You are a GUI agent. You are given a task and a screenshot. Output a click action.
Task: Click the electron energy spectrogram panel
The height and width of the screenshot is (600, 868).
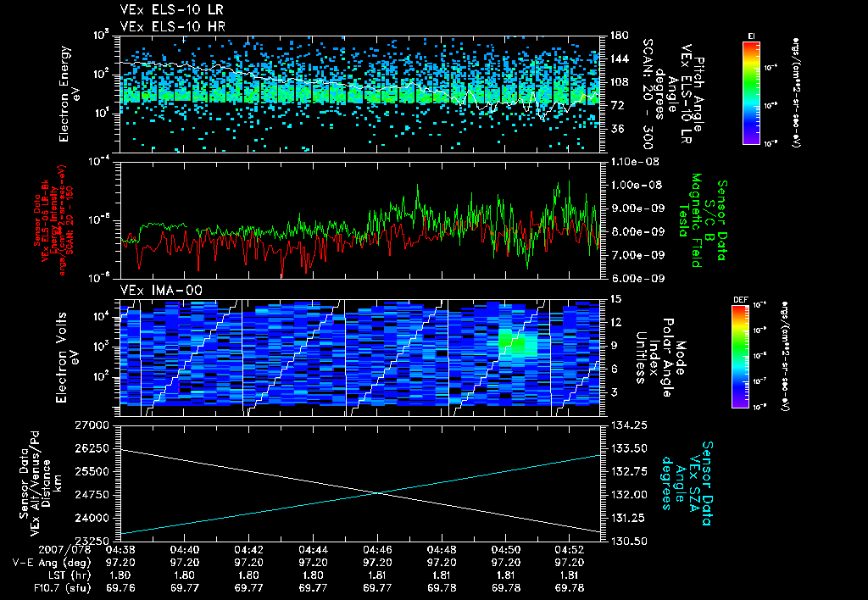[359, 94]
